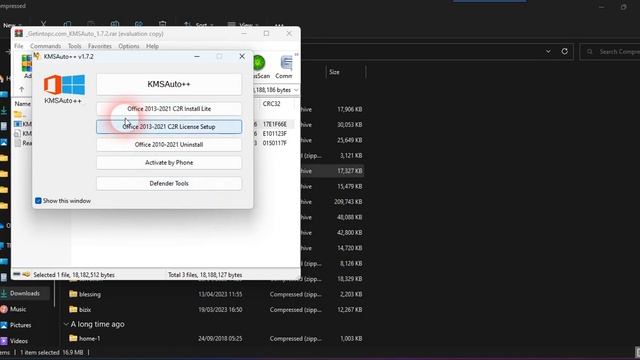Click Office 2010-2021 Uninstall button
This screenshot has height=360, width=640.
pos(169,144)
